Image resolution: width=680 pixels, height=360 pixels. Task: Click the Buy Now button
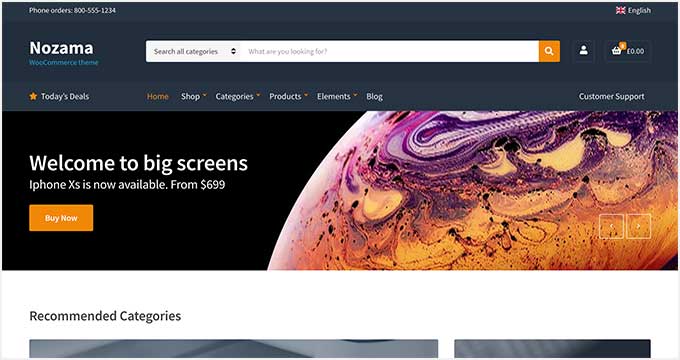pyautogui.click(x=61, y=218)
